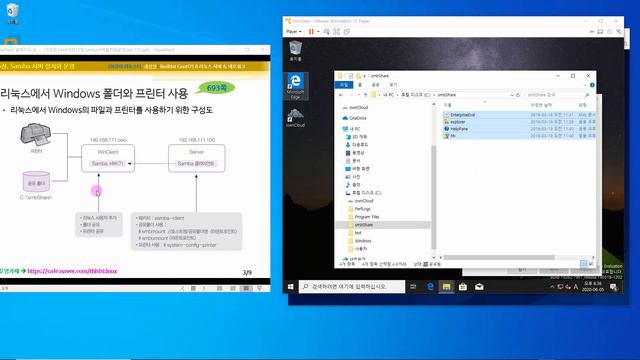Select 3D Objects in the navigation pane

[x=356, y=137]
